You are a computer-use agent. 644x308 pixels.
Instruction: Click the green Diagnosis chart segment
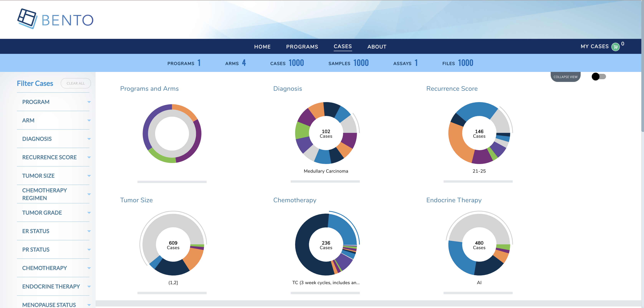click(x=302, y=130)
